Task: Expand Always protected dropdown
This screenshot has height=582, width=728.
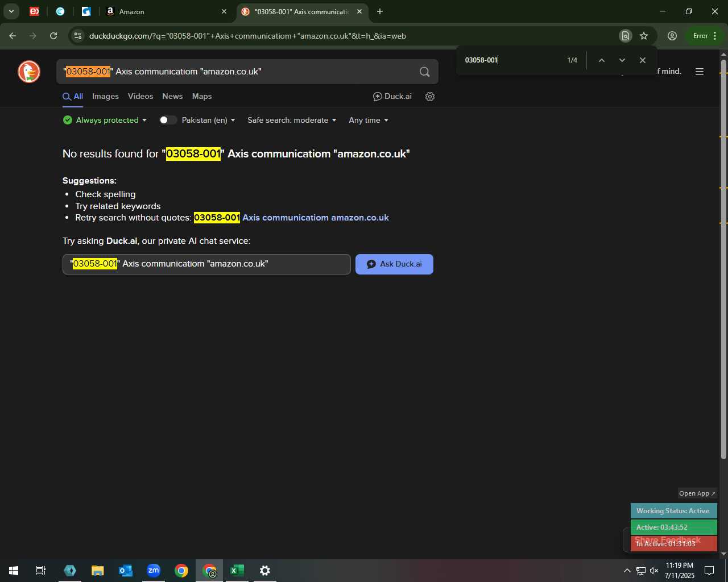Action: click(x=105, y=120)
